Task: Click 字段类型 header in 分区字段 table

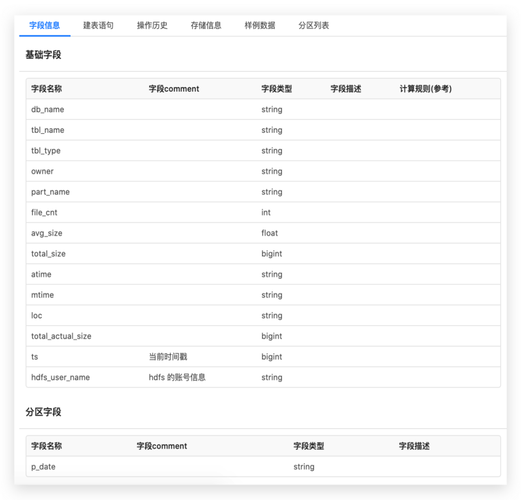Action: coord(309,446)
